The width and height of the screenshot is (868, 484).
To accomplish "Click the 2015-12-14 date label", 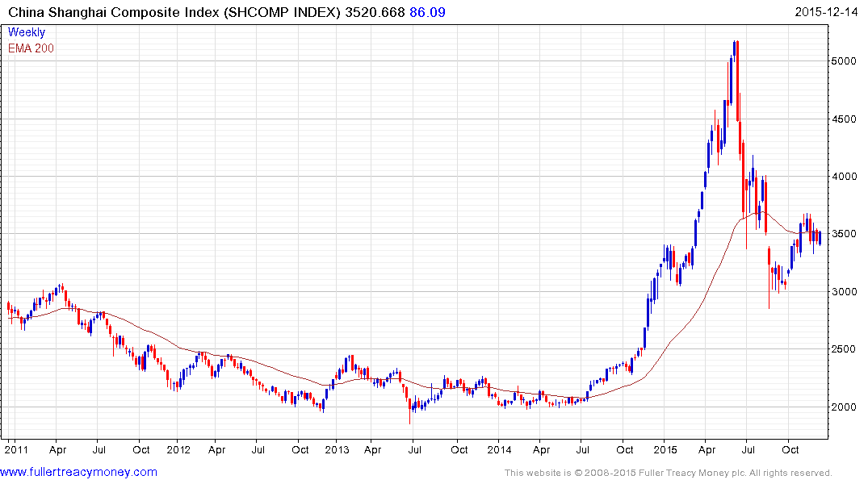I will [x=826, y=12].
